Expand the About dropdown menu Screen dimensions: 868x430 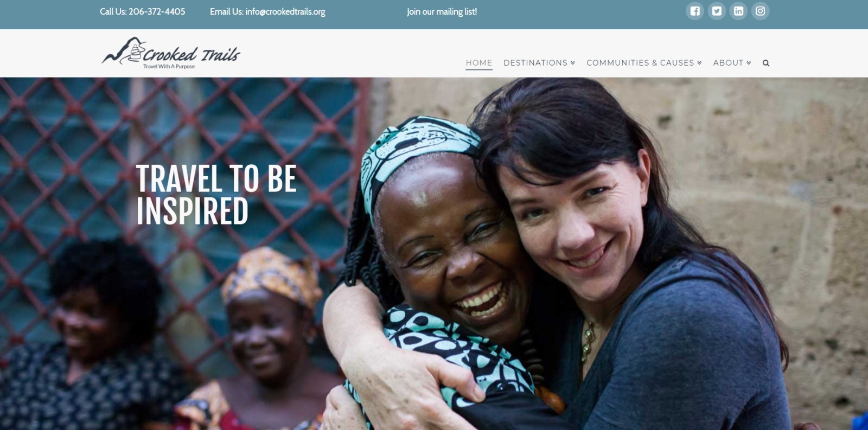[732, 63]
